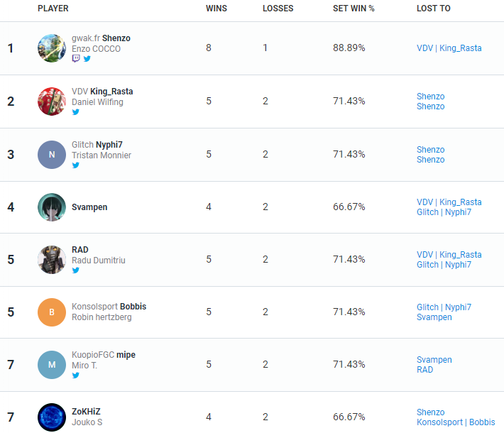The image size is (504, 433).
Task: Click the LOST TO column header
Action: click(x=433, y=9)
